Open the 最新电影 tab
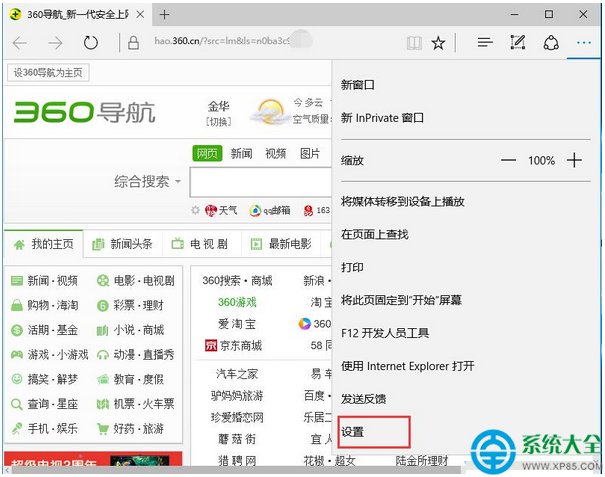Screen dimensions: 605x477 (281, 244)
